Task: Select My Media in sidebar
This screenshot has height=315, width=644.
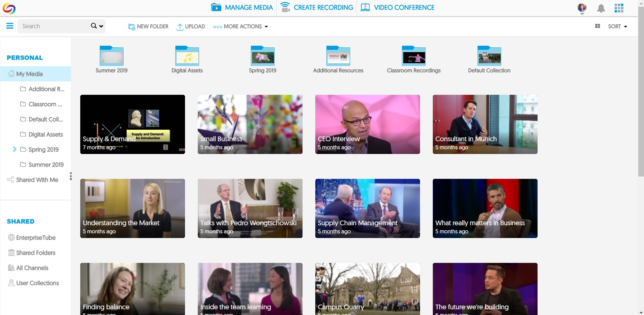Action: click(x=35, y=74)
